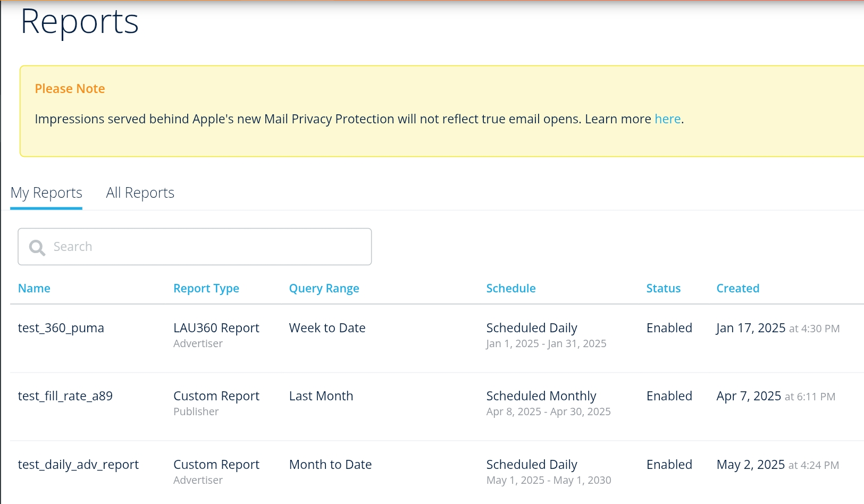Click the Please Note notice title
864x504 pixels.
[x=70, y=89]
